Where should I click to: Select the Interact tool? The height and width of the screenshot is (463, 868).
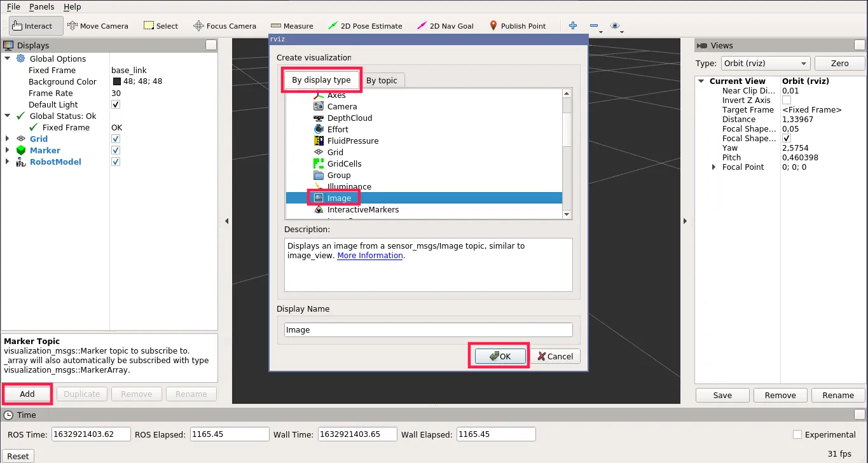coord(35,25)
